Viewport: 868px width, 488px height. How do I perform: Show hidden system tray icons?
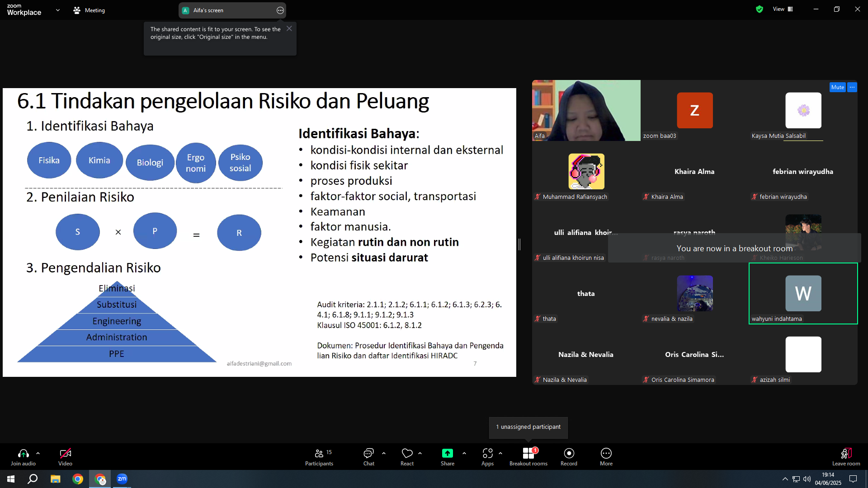(785, 479)
